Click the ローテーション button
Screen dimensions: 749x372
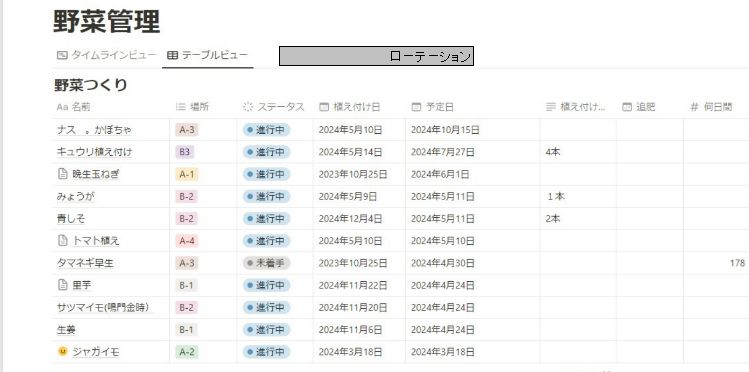(376, 56)
